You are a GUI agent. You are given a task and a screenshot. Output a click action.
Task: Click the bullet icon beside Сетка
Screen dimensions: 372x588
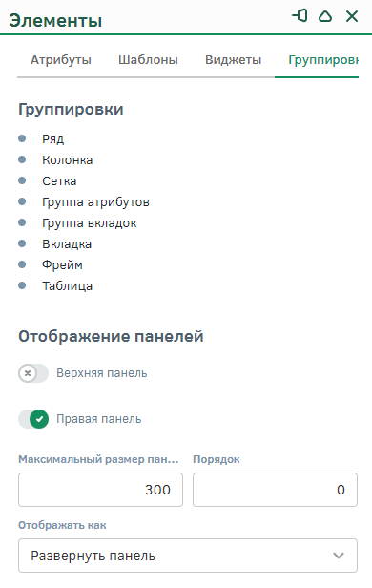22,180
